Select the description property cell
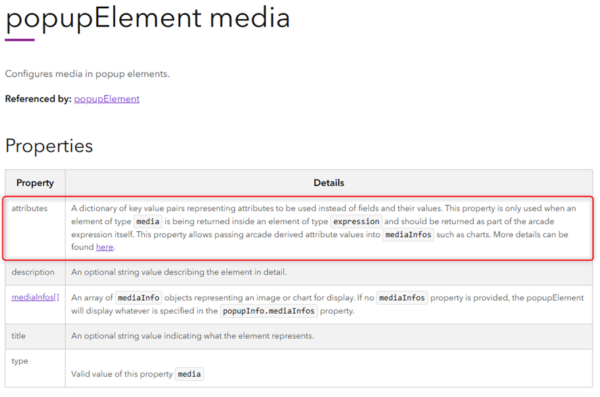The height and width of the screenshot is (397, 600). 35,272
